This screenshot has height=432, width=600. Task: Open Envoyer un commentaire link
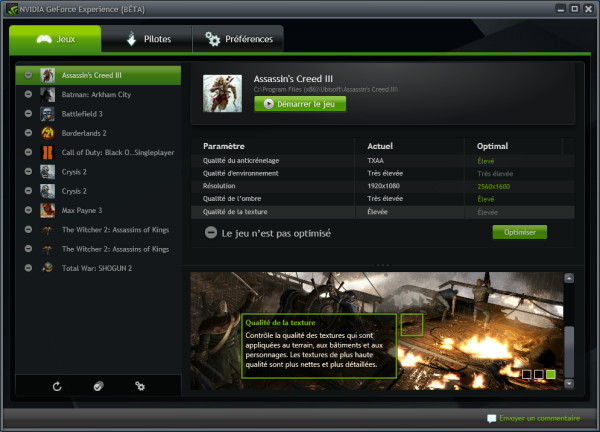pyautogui.click(x=539, y=418)
